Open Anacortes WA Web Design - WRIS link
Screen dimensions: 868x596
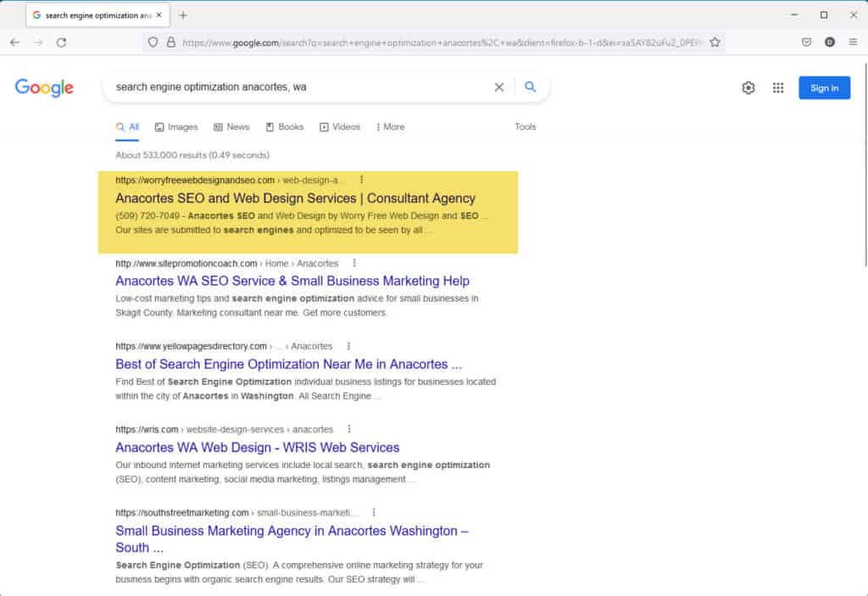(258, 448)
